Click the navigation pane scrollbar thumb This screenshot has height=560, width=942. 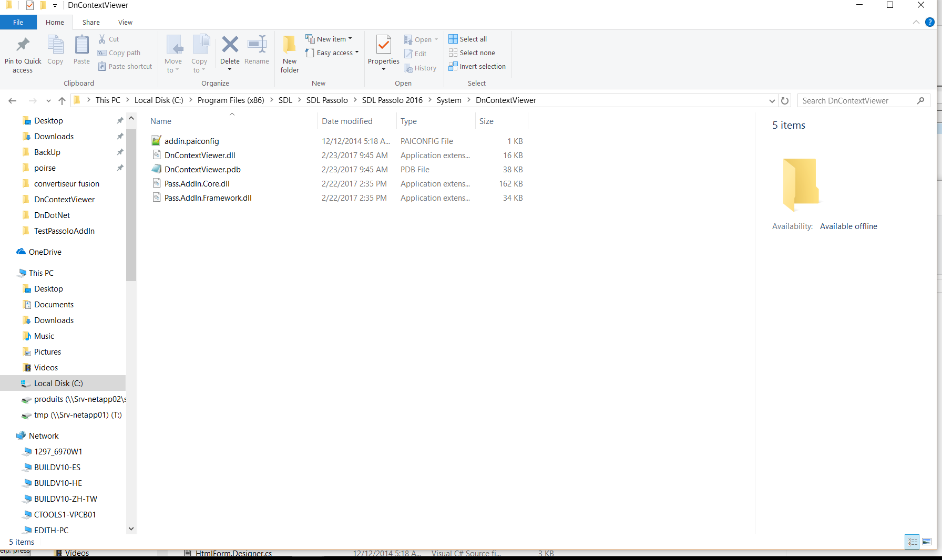pos(131,205)
